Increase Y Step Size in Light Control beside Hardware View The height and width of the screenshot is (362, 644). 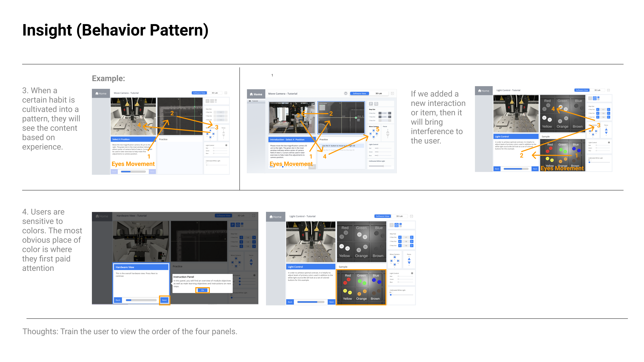[x=412, y=242]
